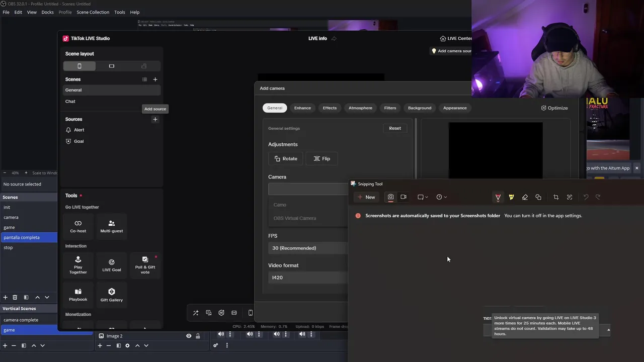Open the Video format I420 dropdown
Image resolution: width=644 pixels, height=362 pixels.
point(308,278)
